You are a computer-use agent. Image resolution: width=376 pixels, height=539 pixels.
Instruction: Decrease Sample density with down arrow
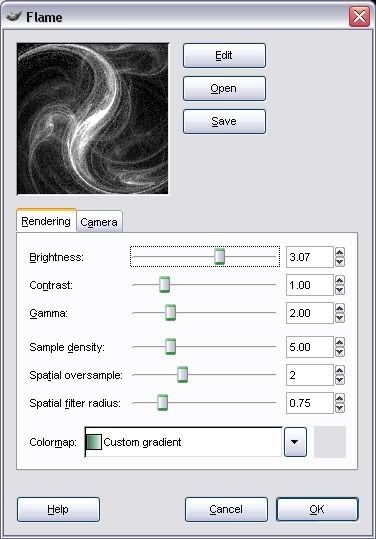click(340, 352)
